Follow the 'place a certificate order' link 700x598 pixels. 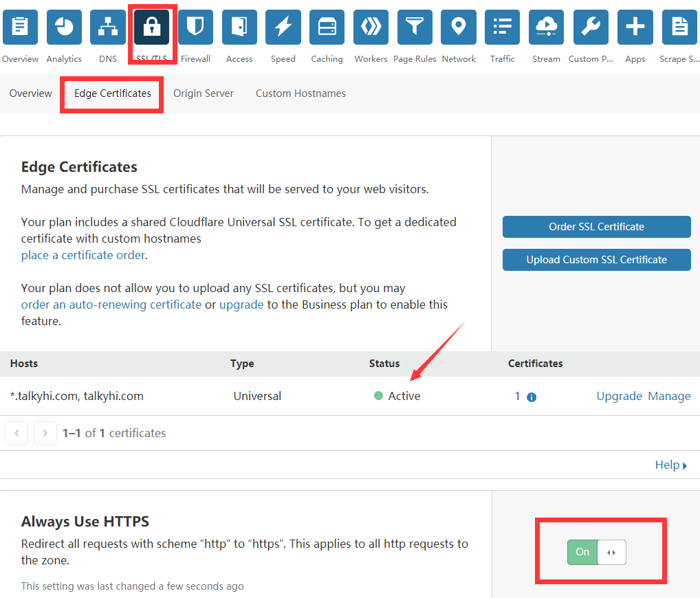pos(83,255)
